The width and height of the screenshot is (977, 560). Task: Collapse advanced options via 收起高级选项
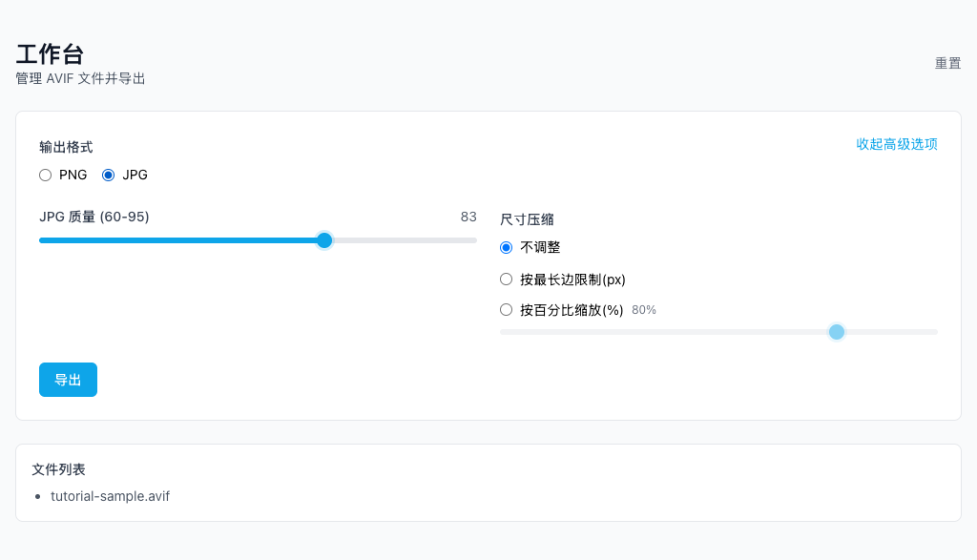(x=897, y=145)
